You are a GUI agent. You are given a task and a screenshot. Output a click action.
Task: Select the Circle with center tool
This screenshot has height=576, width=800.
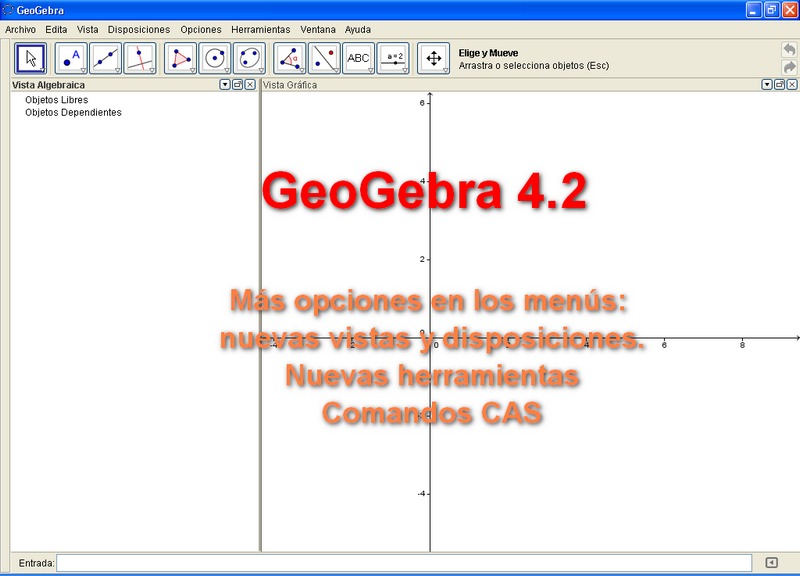click(214, 58)
